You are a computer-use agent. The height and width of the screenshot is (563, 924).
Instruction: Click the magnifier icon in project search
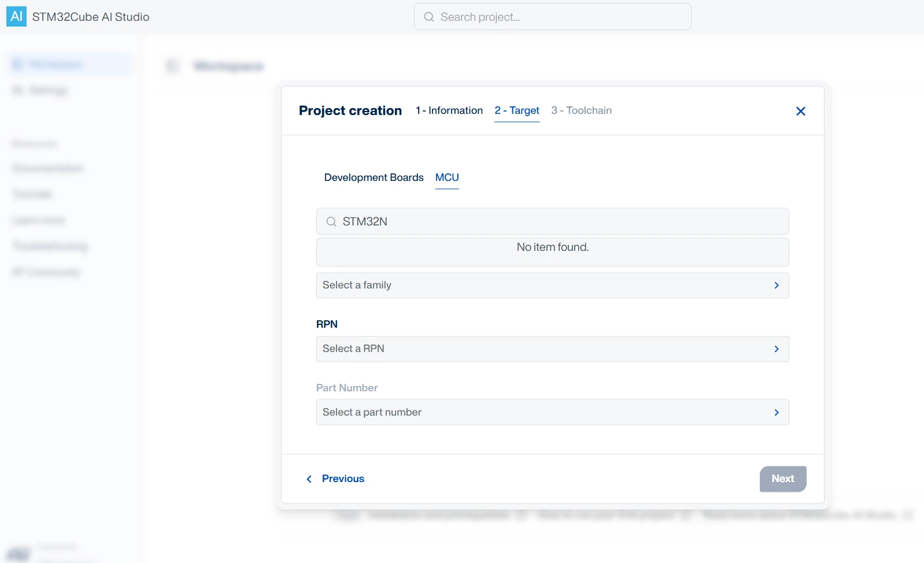pos(429,17)
